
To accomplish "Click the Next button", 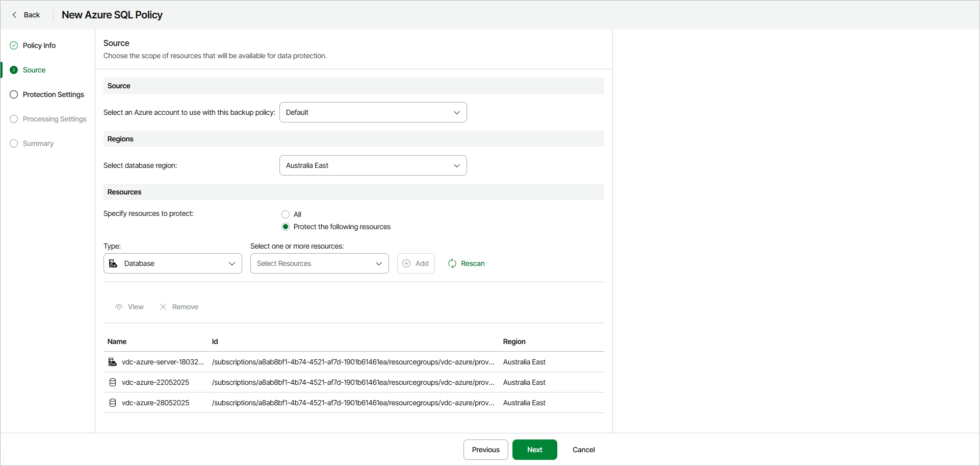I will (x=534, y=450).
